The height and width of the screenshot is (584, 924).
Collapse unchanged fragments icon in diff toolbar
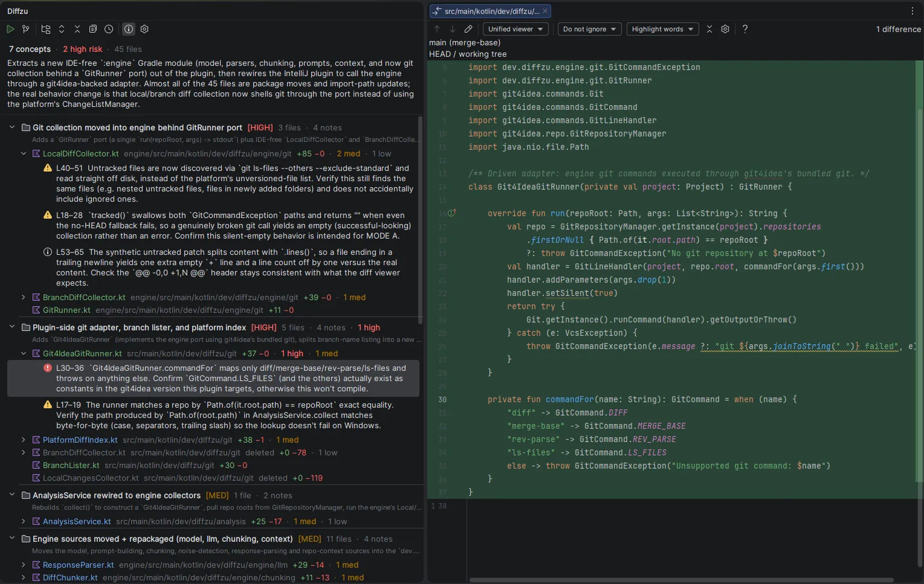709,29
